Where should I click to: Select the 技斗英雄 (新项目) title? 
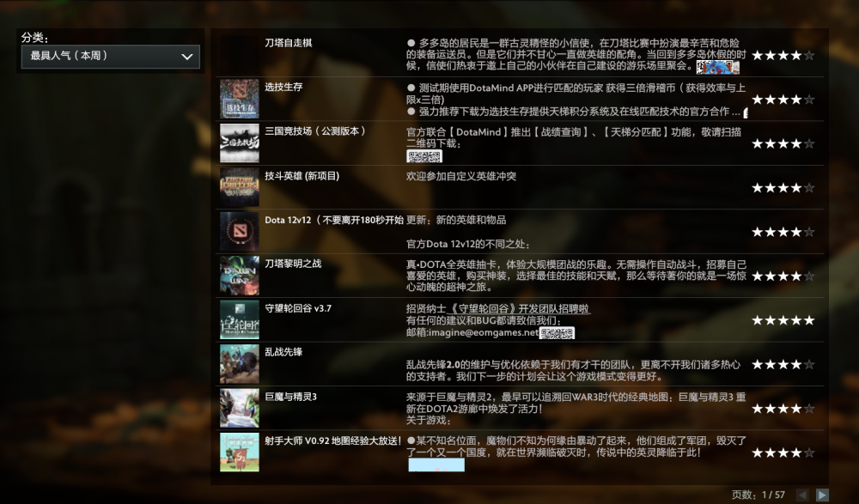302,176
